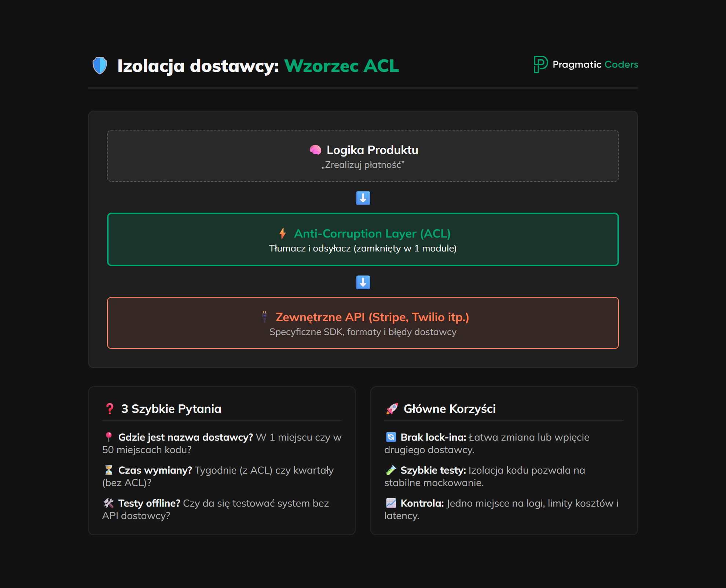
Task: Click the hammer and wrench icon
Action: [109, 503]
